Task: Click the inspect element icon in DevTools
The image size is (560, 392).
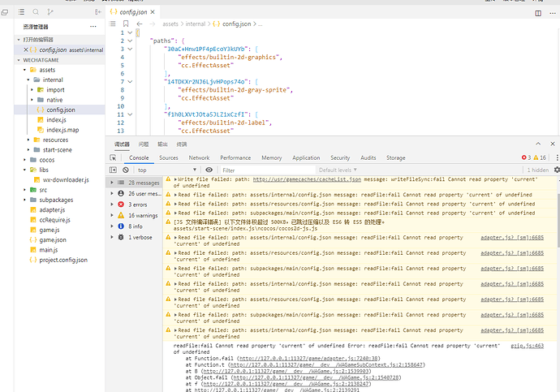Action: (x=114, y=157)
